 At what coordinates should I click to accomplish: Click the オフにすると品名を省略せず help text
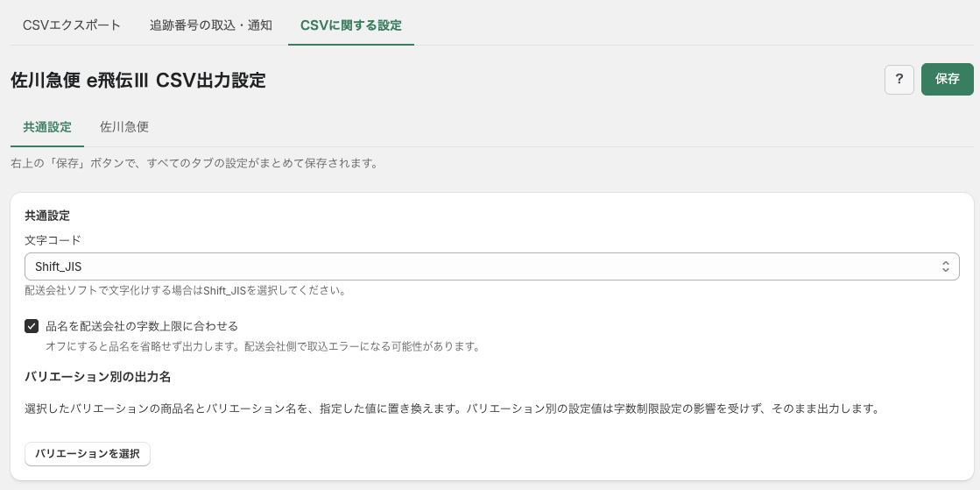tap(263, 346)
